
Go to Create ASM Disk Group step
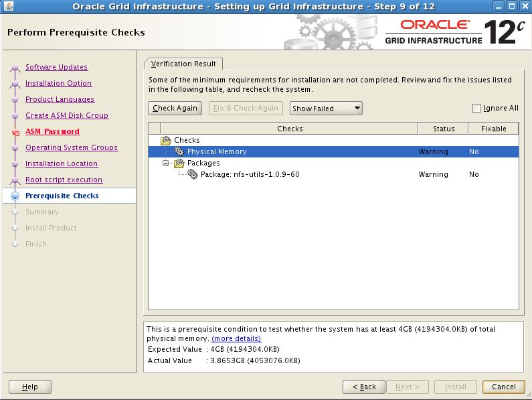coord(67,115)
